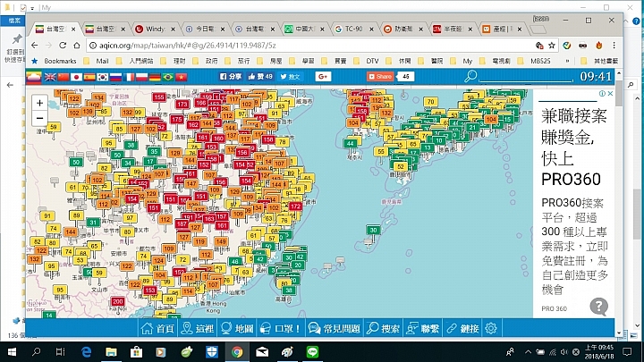
Task: Open the DTV bookmarks folder
Action: click(x=367, y=61)
